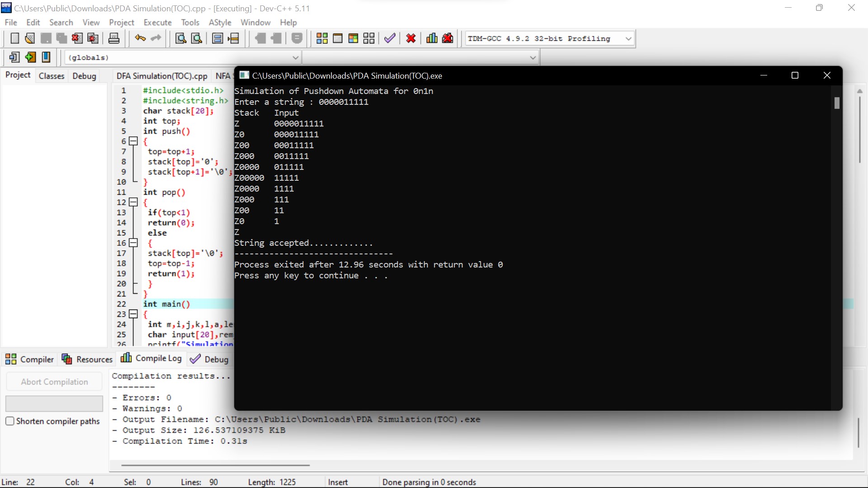
Task: Delete profiling results
Action: coord(447,38)
